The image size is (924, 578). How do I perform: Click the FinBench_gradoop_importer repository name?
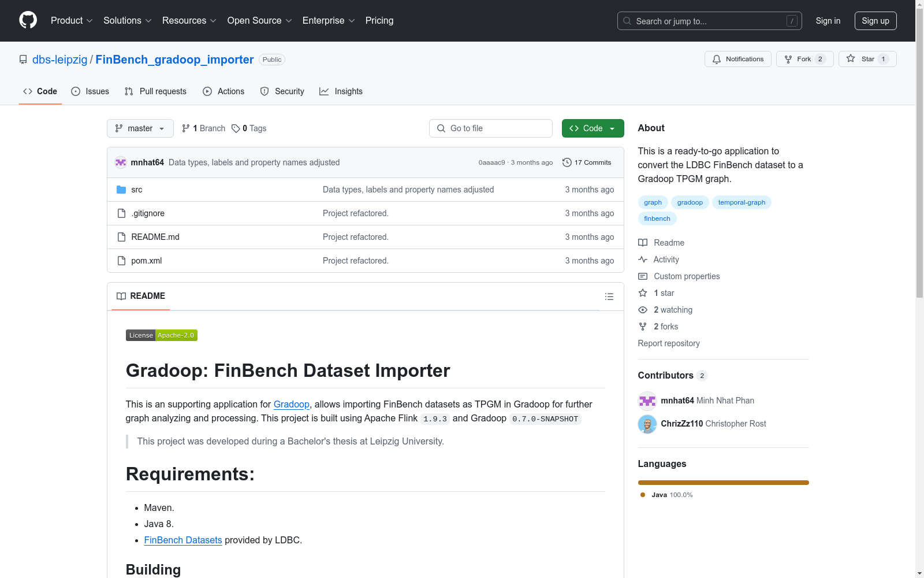tap(174, 60)
